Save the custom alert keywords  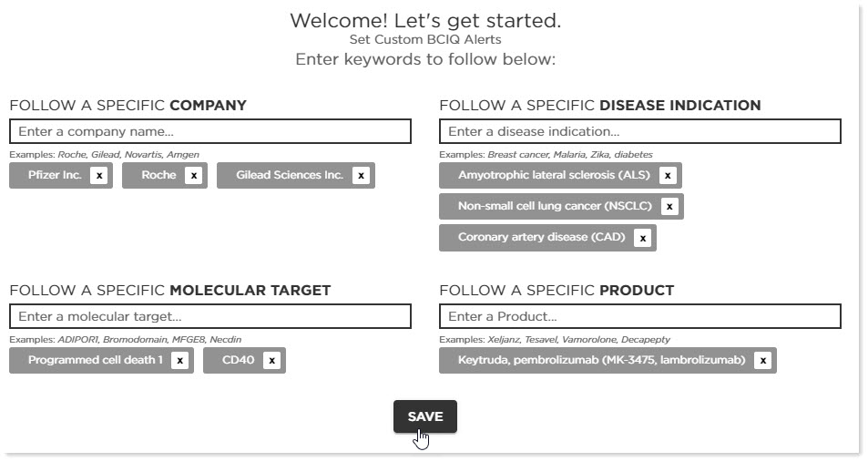coord(425,416)
